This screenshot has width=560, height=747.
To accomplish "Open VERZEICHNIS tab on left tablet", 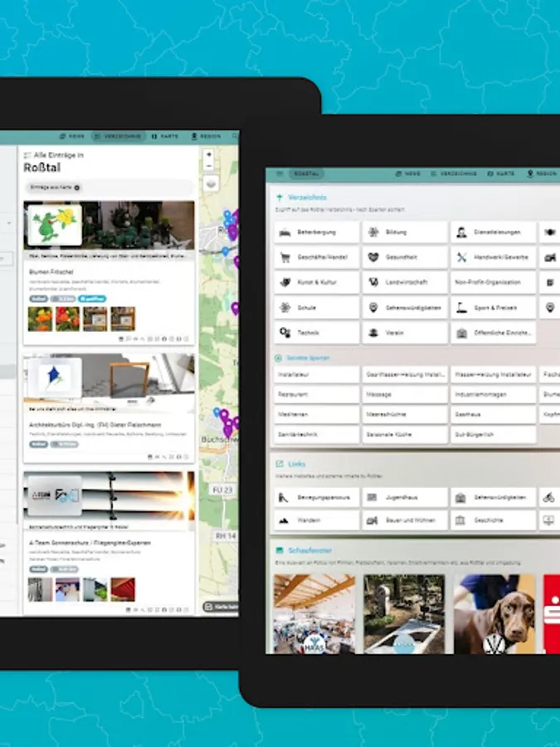I will pos(118,136).
